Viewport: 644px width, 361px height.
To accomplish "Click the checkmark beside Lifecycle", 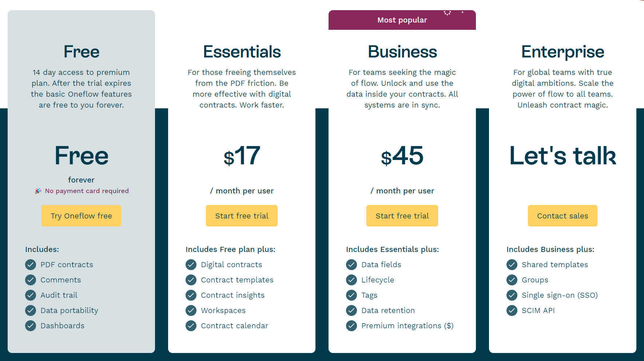I will click(x=351, y=280).
